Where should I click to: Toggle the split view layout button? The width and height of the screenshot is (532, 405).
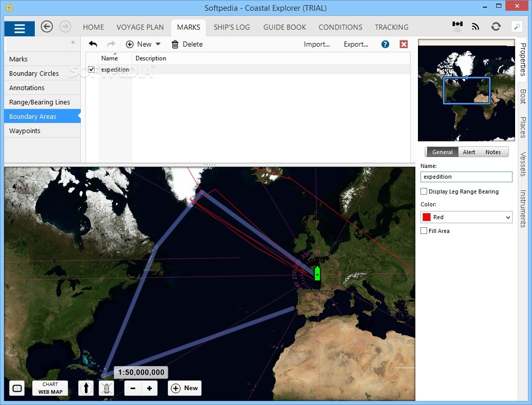(17, 389)
